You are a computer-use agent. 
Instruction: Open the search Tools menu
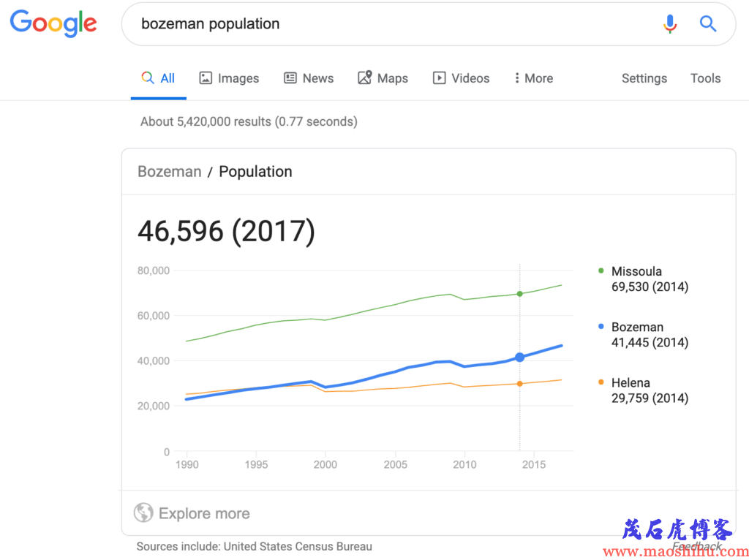click(x=706, y=78)
